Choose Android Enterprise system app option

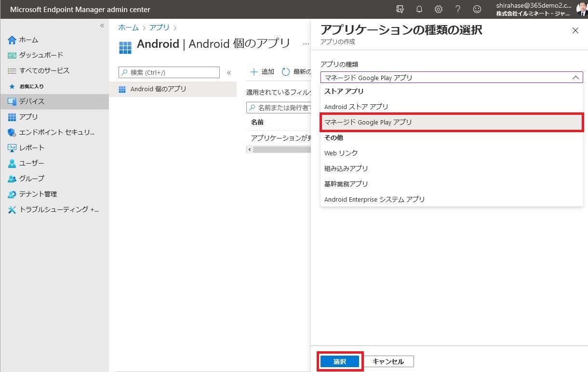click(374, 199)
